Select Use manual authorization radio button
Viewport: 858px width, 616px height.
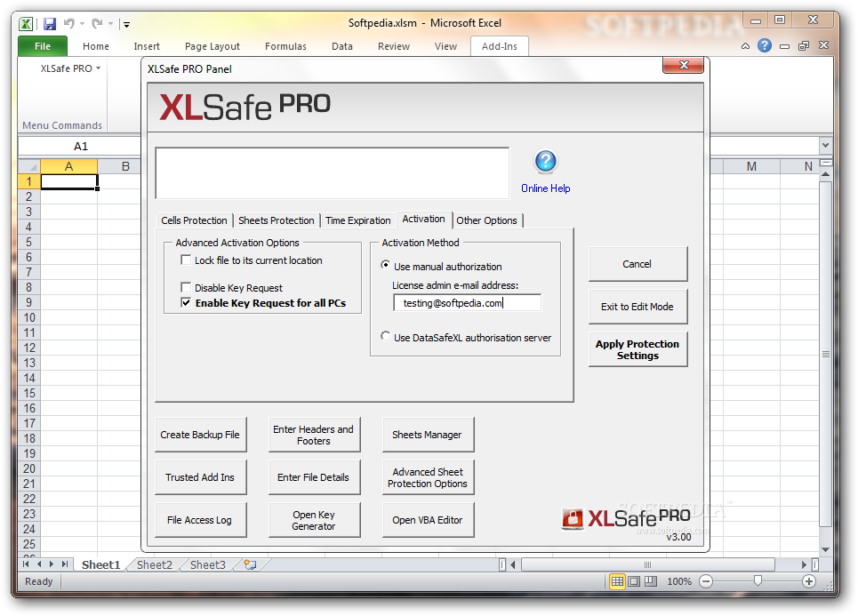point(386,265)
